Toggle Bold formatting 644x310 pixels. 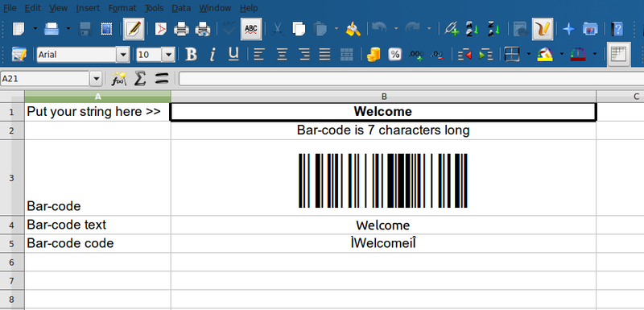191,55
